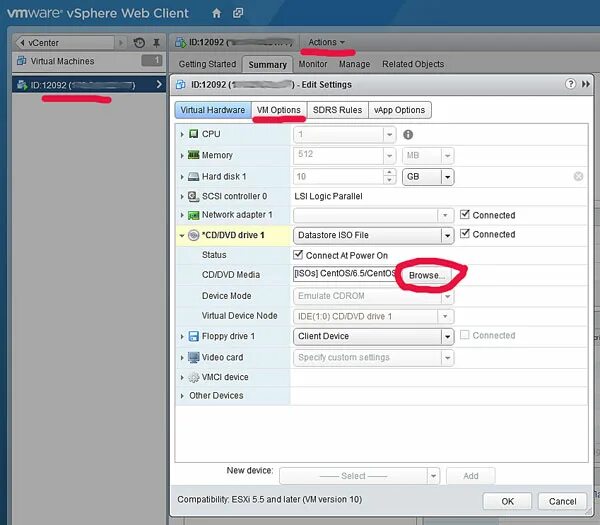Expand the CPU settings row

click(182, 134)
